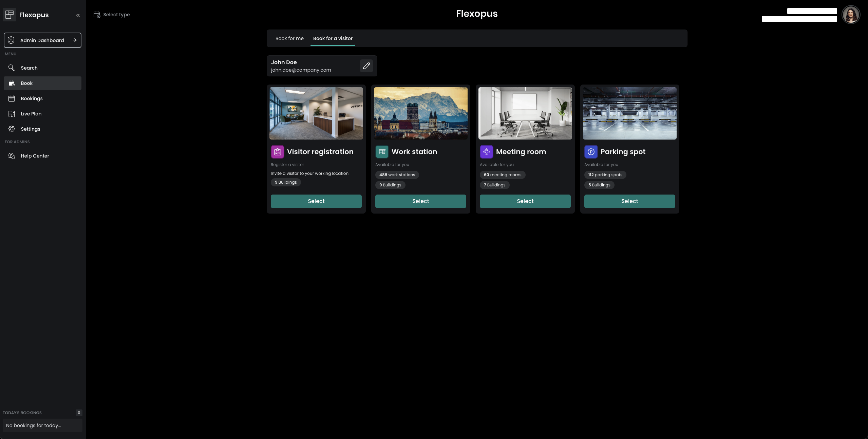Image resolution: width=868 pixels, height=439 pixels.
Task: Click the Meeting room photo thumbnail
Action: pos(525,113)
